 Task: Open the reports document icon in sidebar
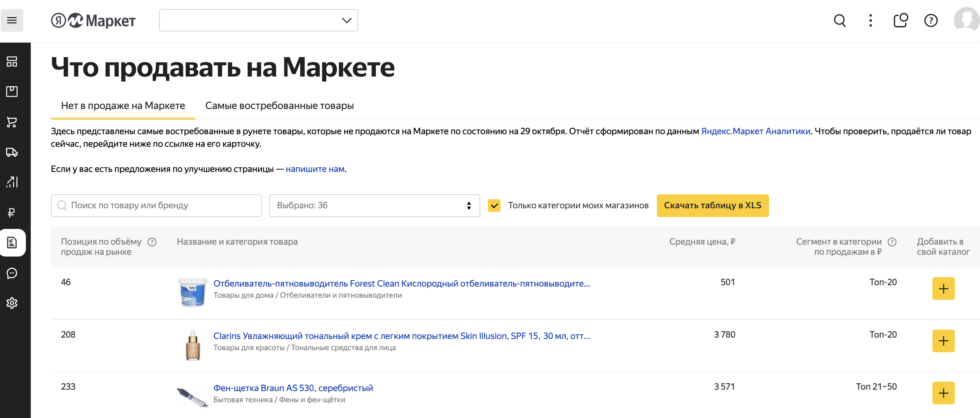13,243
